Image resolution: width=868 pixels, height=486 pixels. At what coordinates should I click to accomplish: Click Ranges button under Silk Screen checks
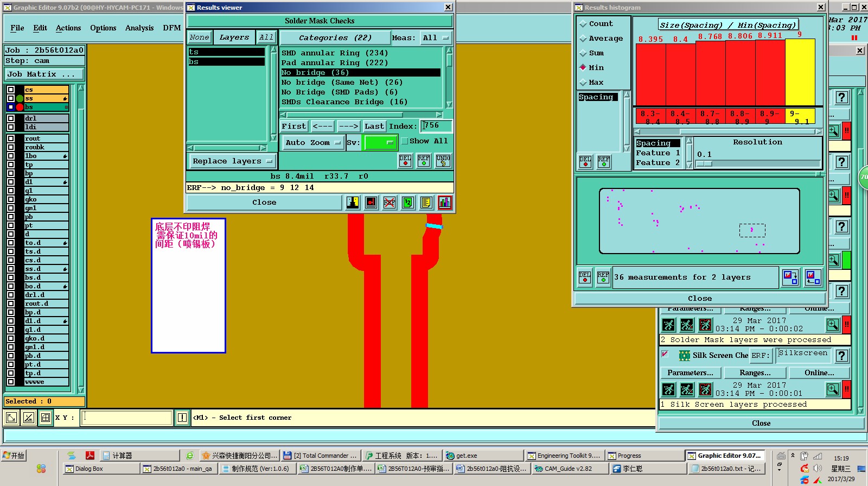(x=755, y=373)
